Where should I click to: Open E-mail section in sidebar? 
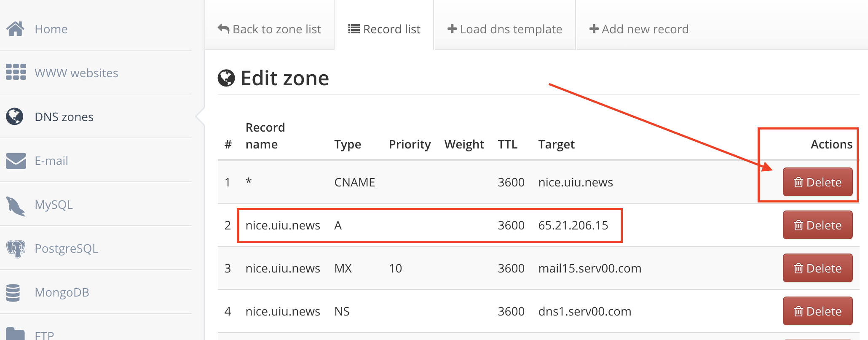pos(51,161)
